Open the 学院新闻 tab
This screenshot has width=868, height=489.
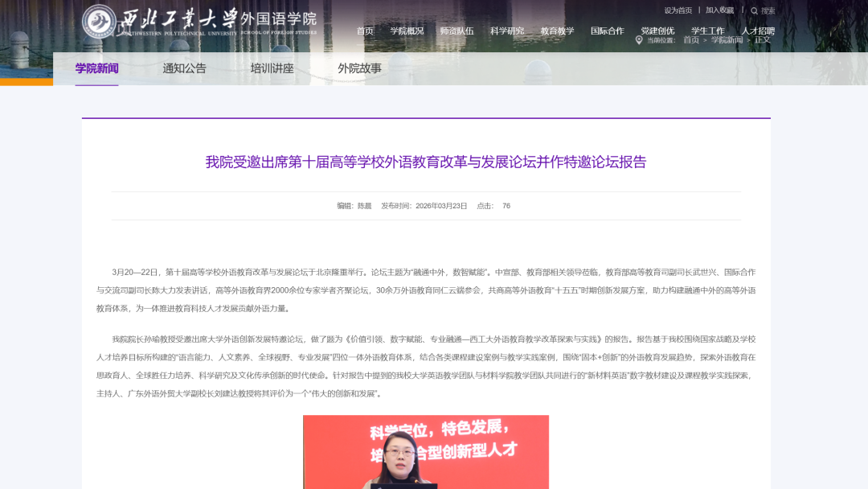97,68
